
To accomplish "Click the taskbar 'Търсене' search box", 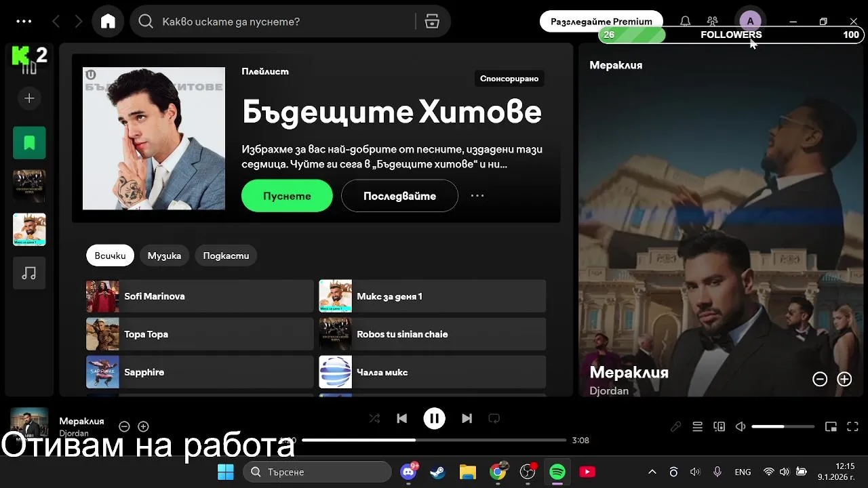I will coord(317,472).
